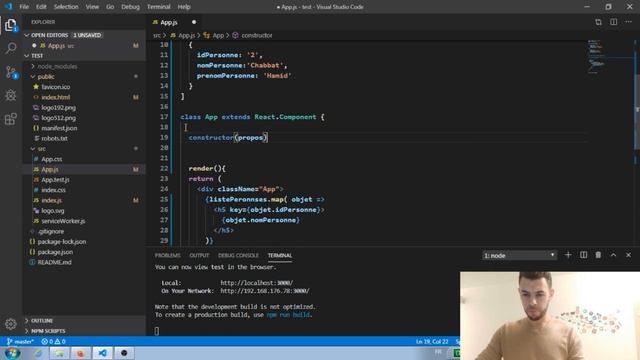The height and width of the screenshot is (360, 640).
Task: Open the red taskbar application icon
Action: [81, 353]
